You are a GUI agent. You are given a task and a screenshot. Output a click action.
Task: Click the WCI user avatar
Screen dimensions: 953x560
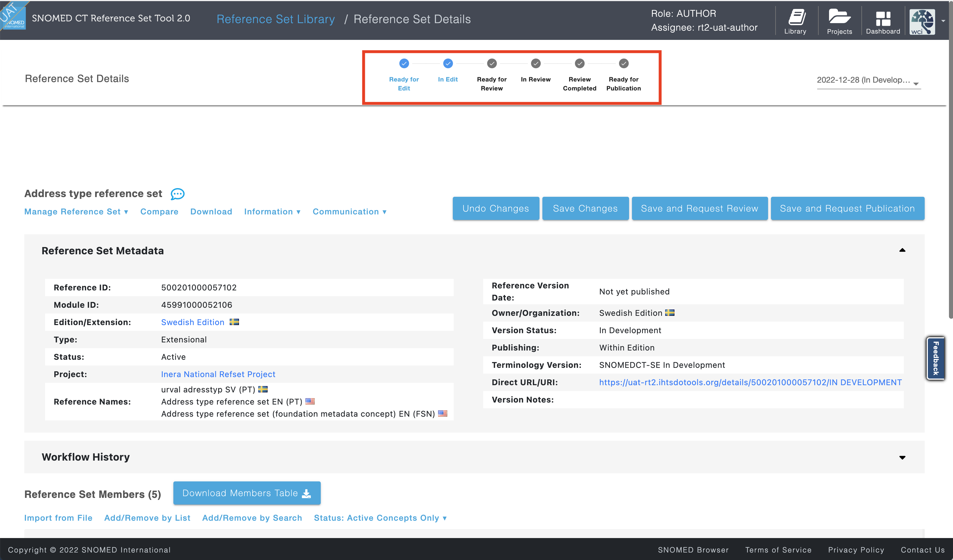tap(922, 22)
